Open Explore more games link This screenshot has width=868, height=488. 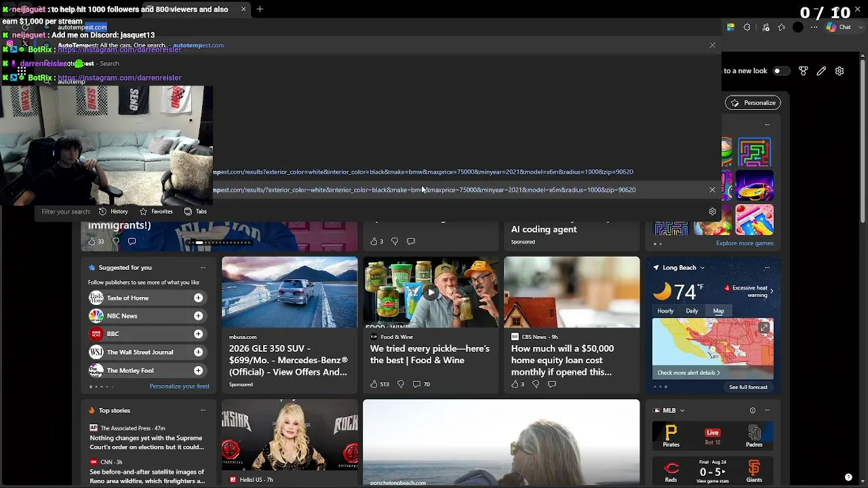pos(745,243)
